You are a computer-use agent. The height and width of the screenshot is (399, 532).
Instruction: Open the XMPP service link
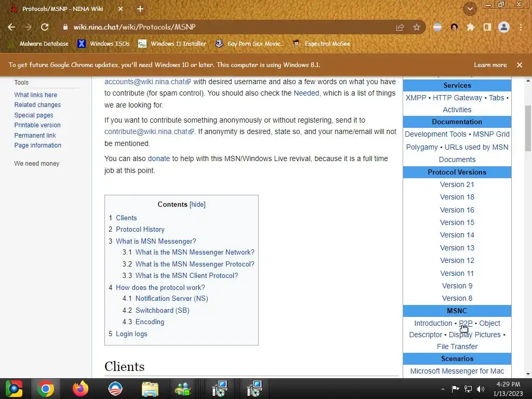(416, 98)
